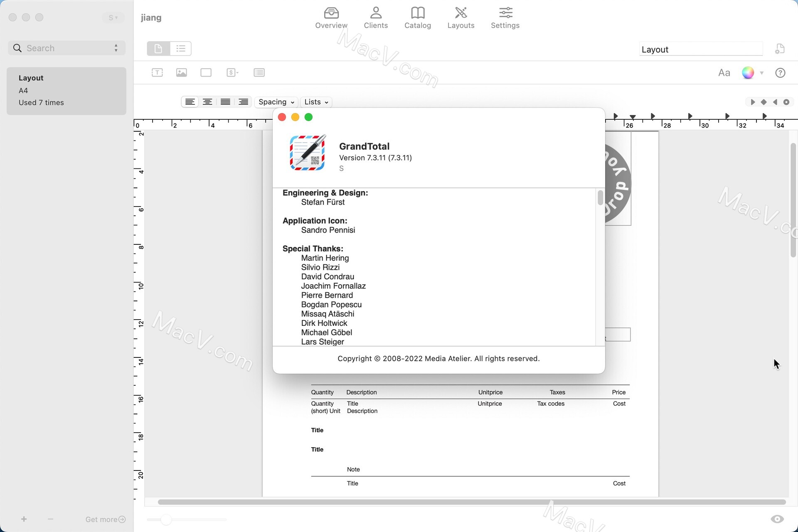Open the Catalog section
This screenshot has height=532, width=798.
(x=418, y=18)
